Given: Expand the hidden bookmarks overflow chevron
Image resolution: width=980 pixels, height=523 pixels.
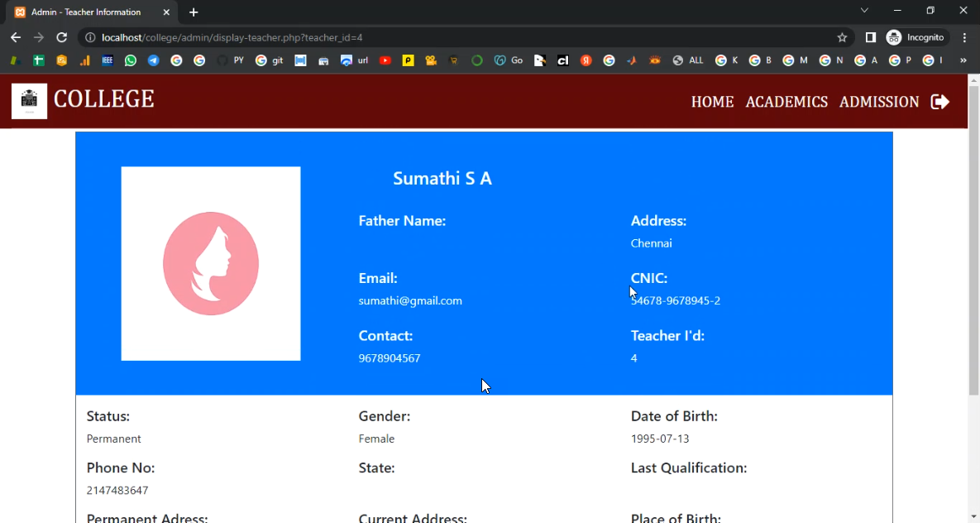Looking at the screenshot, I should point(963,60).
